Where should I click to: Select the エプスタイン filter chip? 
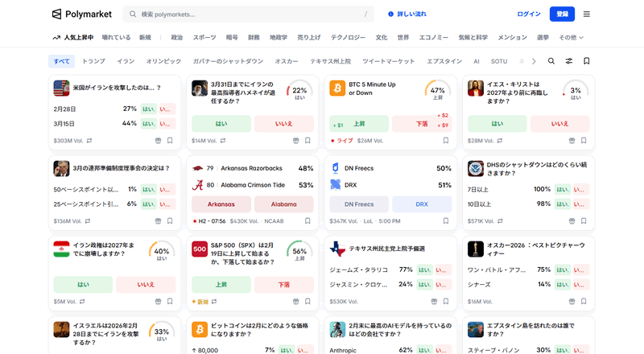[x=444, y=61]
